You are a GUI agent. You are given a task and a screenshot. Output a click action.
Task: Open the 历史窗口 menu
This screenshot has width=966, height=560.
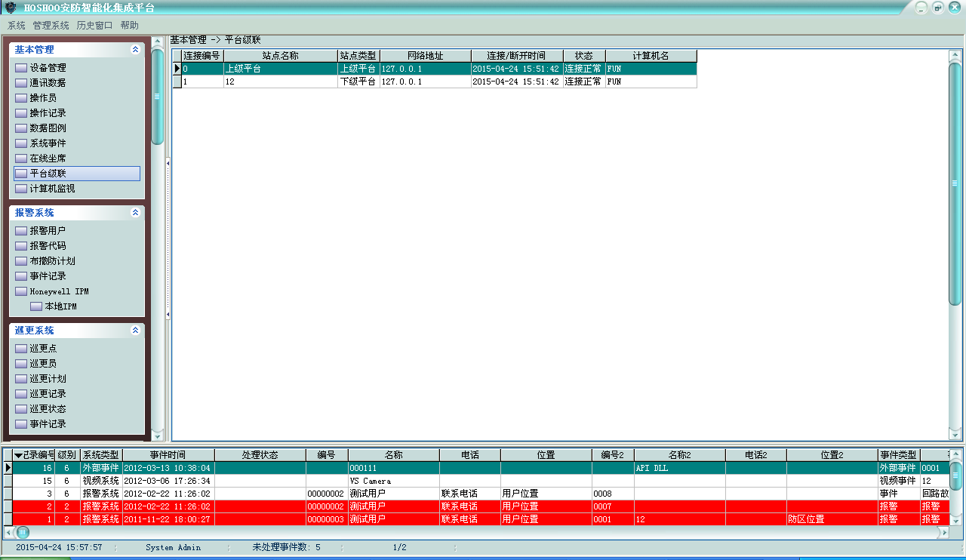(94, 26)
